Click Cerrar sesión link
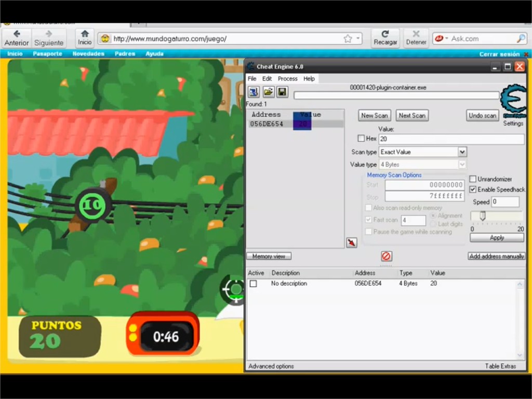532x399 pixels. (x=499, y=54)
